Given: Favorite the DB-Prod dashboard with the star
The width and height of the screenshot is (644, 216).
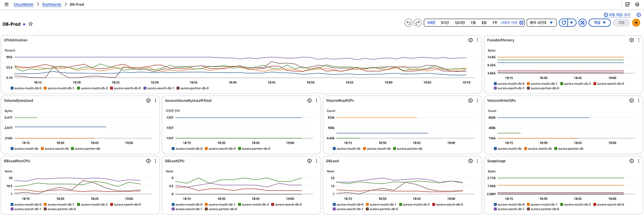Looking at the screenshot, I should click(31, 24).
